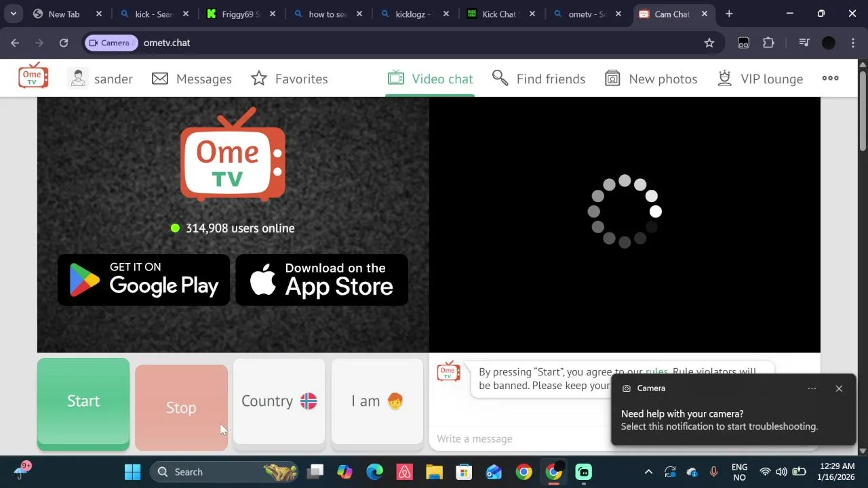Click the rules link in chat notice
This screenshot has height=488, width=868.
click(x=656, y=371)
